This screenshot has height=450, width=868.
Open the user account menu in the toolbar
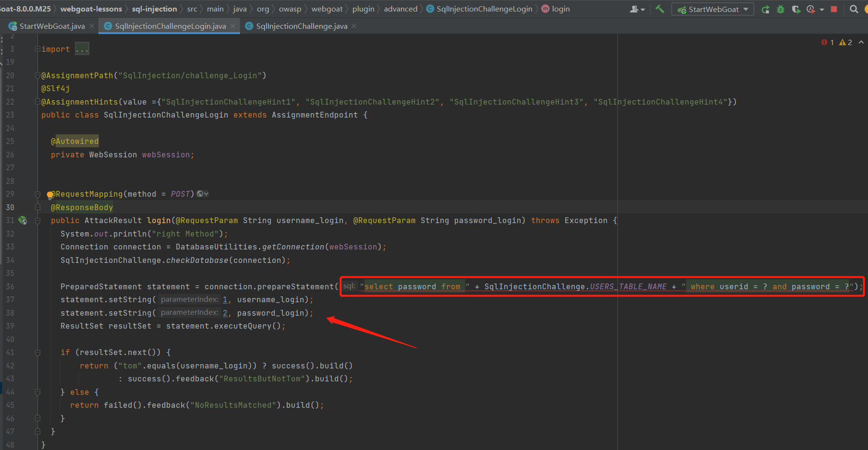pos(635,9)
